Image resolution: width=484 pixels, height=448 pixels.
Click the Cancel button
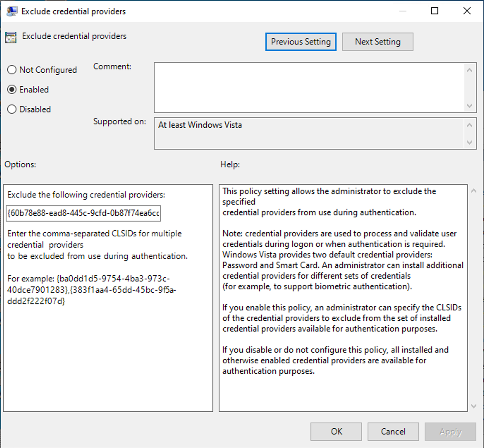(393, 431)
